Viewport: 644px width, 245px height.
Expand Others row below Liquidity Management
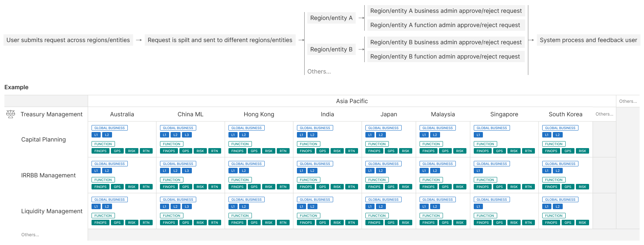(30, 235)
